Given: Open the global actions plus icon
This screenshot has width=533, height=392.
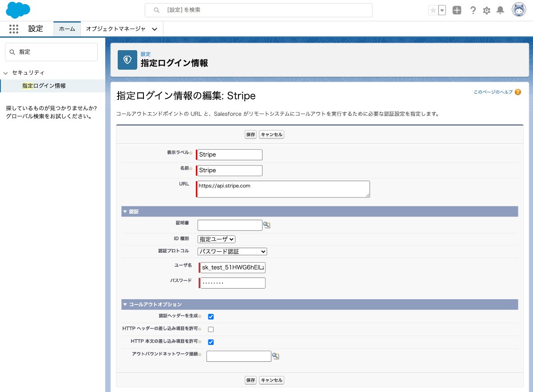Looking at the screenshot, I should [457, 10].
